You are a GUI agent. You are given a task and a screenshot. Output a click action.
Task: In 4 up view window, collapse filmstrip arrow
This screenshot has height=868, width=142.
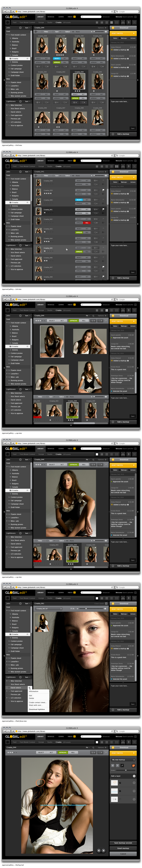(x=71, y=425)
